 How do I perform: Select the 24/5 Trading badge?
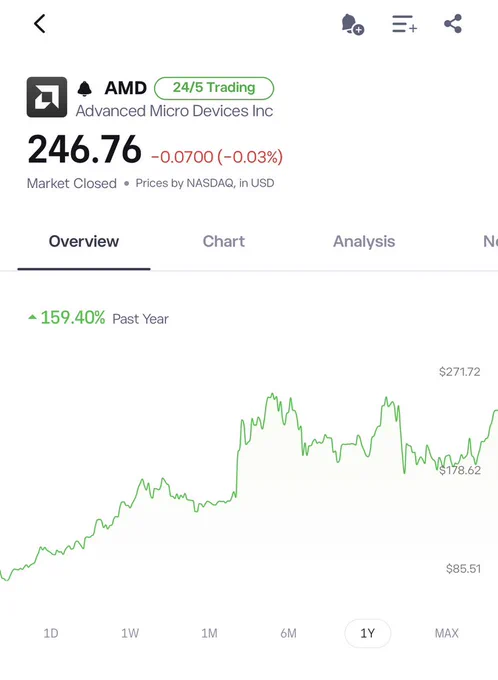(x=214, y=88)
